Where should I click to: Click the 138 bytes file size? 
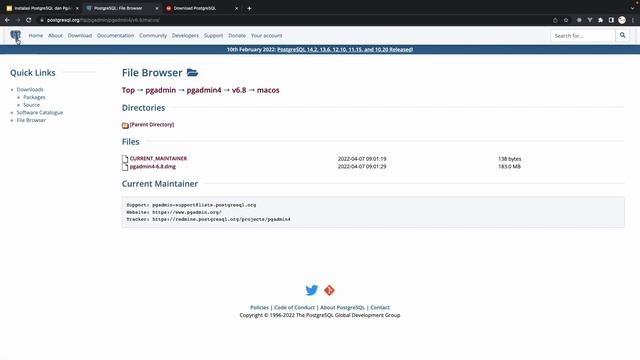click(x=509, y=159)
